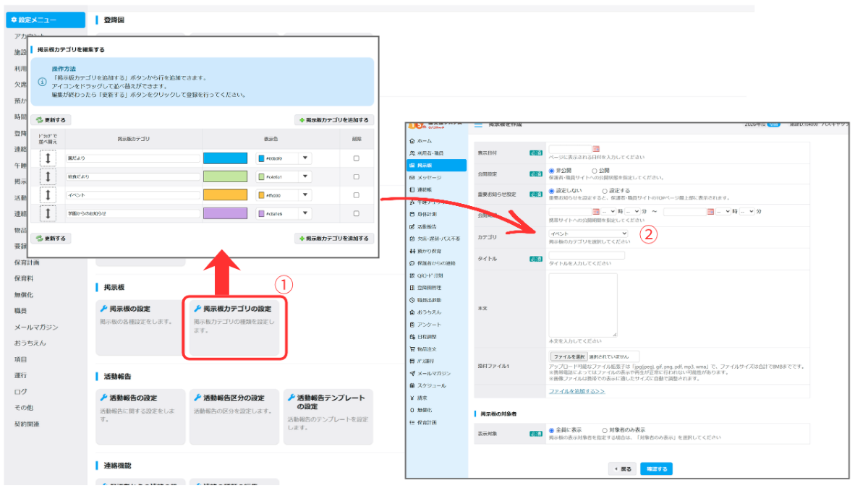Viewport: 868px width, 488px height.
Task: Click the drag handle for 学園からのお知らせ row
Action: point(47,213)
